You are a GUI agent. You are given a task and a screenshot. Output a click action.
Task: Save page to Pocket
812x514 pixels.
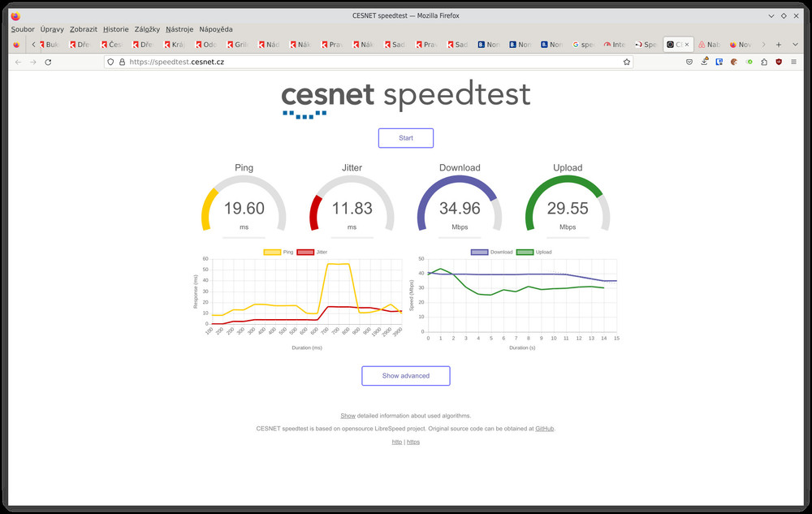689,62
